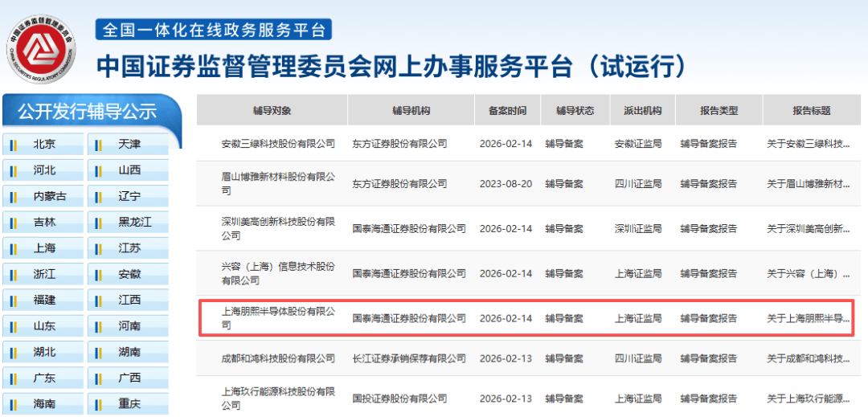Open the 江苏 region filter
This screenshot has width=868, height=417.
[129, 248]
